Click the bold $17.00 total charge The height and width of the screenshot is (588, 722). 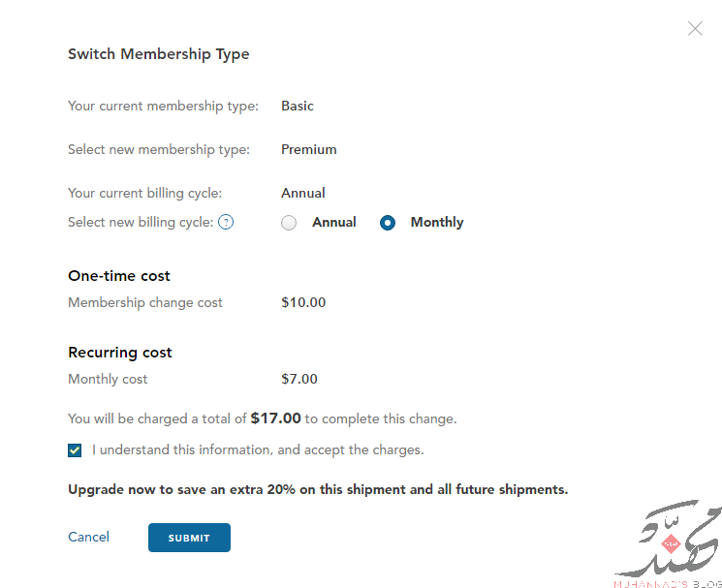[276, 418]
